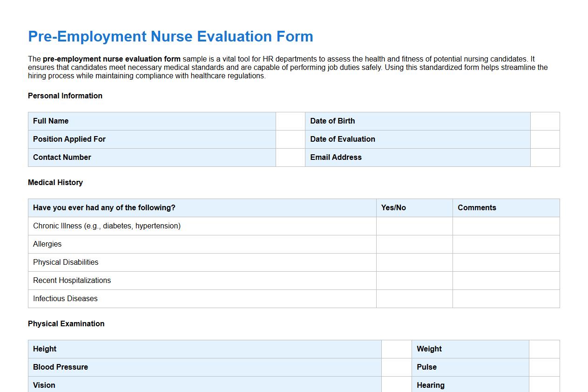This screenshot has width=588, height=392.
Task: Click the Date of Birth entry cell
Action: pos(544,121)
